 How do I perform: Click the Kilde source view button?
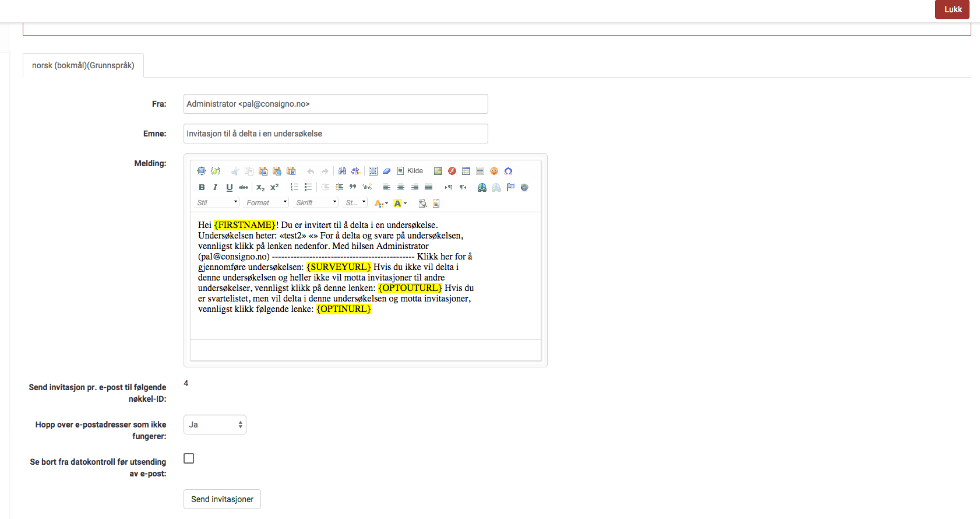pos(410,171)
